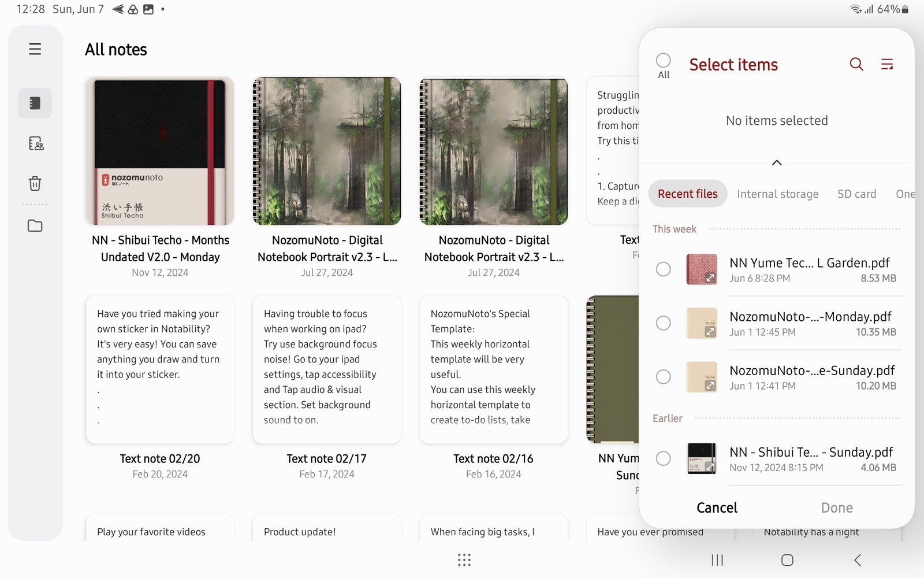Viewport: 924px width, 578px height.
Task: Click the 'NozomuNoto-...-Monday.pdf' file name
Action: (x=810, y=317)
